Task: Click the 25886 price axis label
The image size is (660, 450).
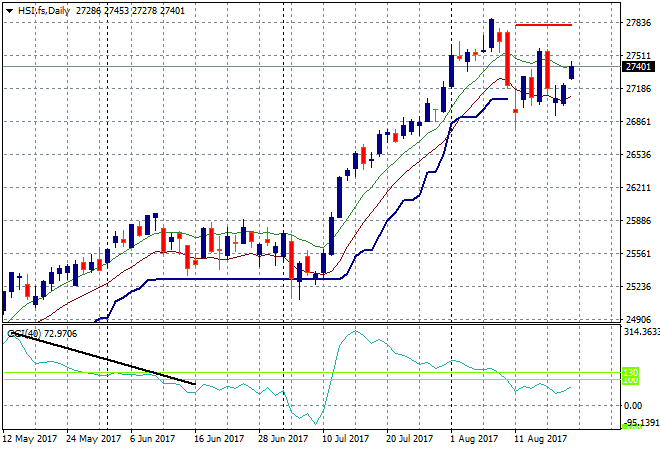Action: [639, 220]
